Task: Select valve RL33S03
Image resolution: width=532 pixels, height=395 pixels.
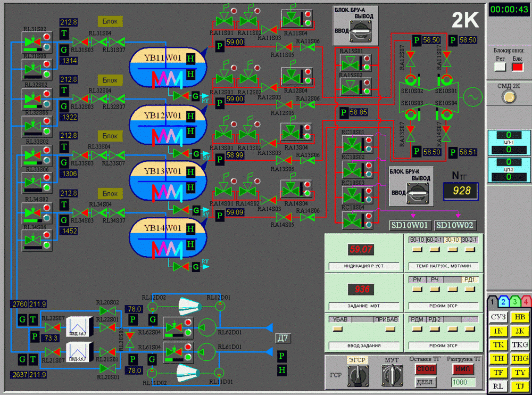Action: [81, 155]
